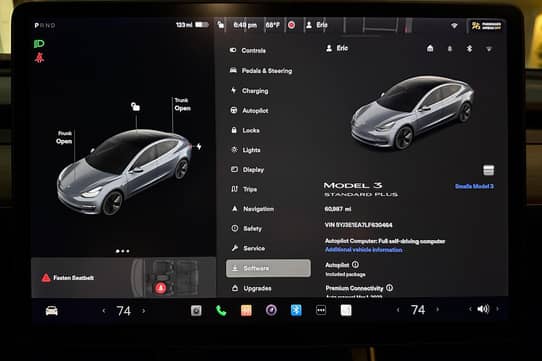Tap the charge port lightning icon
The width and height of the screenshot is (542, 361).
coord(199,147)
